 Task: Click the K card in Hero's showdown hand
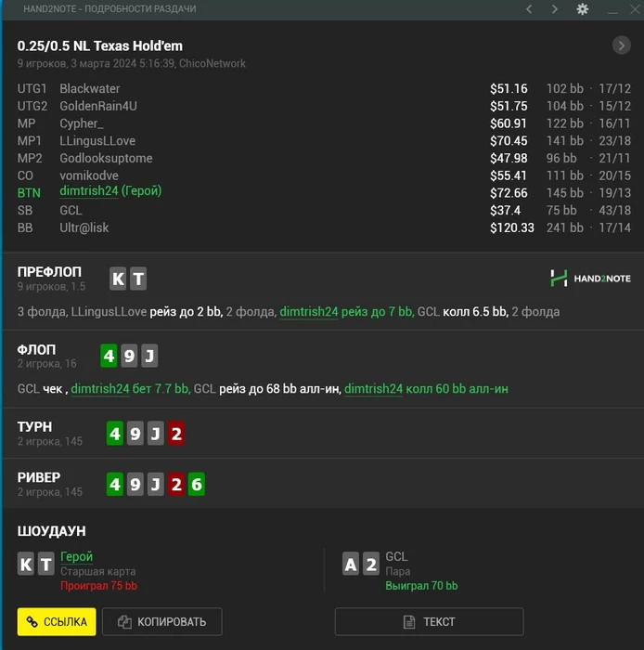pos(26,564)
